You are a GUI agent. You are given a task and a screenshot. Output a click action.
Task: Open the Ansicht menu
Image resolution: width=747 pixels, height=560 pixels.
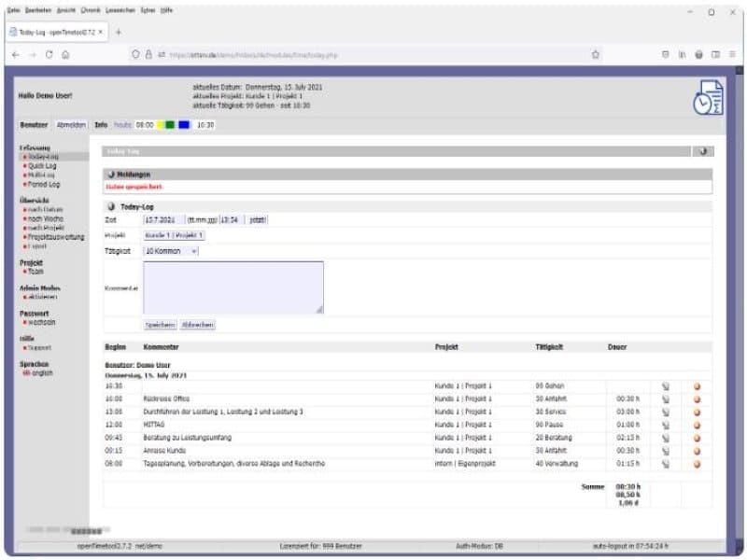(65, 10)
